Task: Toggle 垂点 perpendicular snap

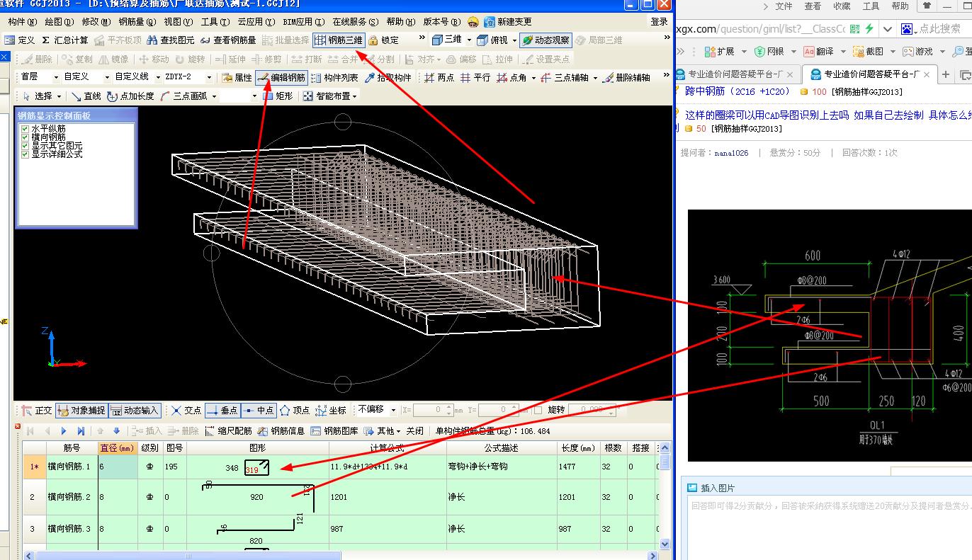Action: (x=222, y=410)
